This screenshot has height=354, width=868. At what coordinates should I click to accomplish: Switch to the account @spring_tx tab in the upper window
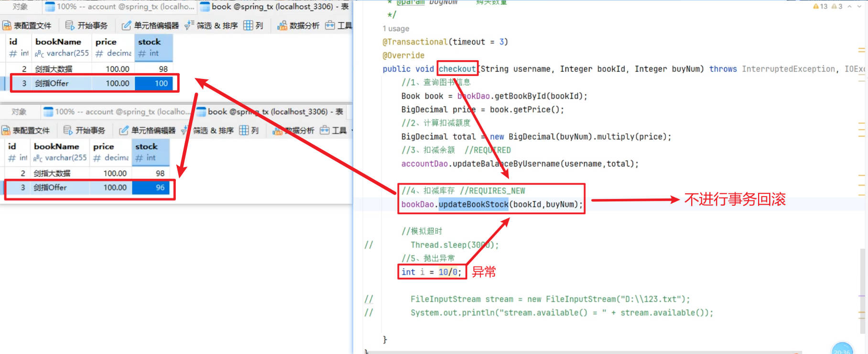[x=120, y=7]
